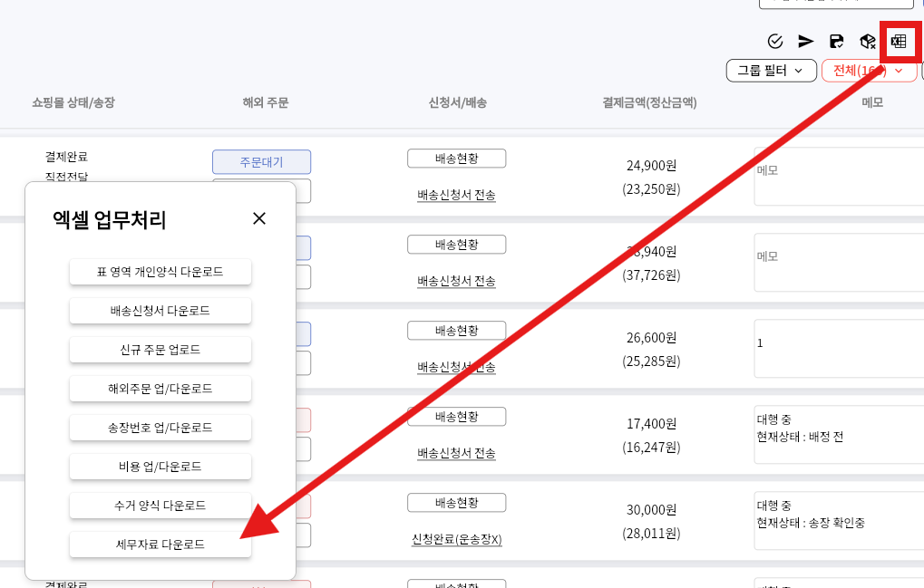
Task: Open 해외주문 업/다운로드
Action: pyautogui.click(x=160, y=389)
